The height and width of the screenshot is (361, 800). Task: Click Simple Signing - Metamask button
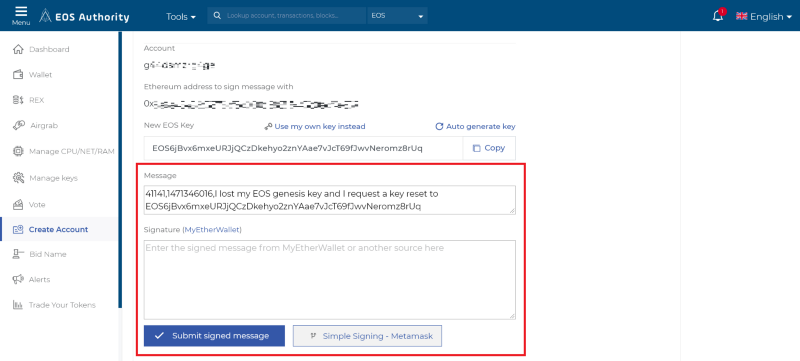tap(367, 336)
